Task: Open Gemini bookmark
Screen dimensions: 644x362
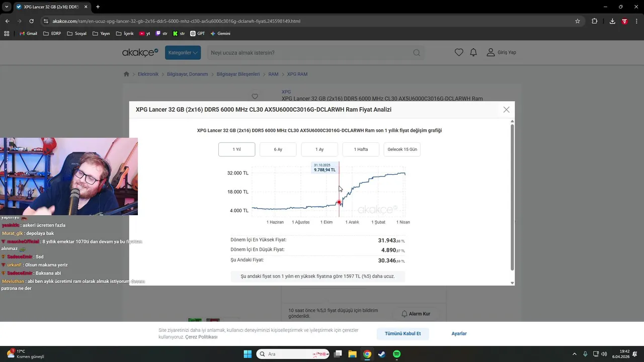Action: click(220, 34)
